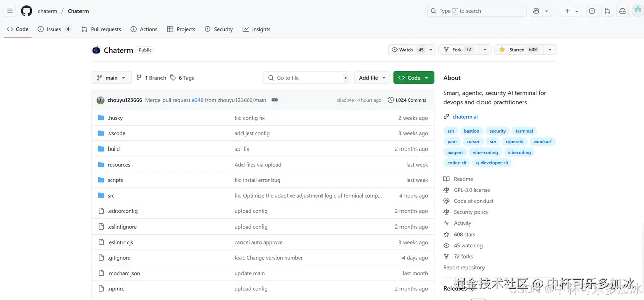
Task: Click zhouyu123666 avatar in commit row
Action: [100, 100]
